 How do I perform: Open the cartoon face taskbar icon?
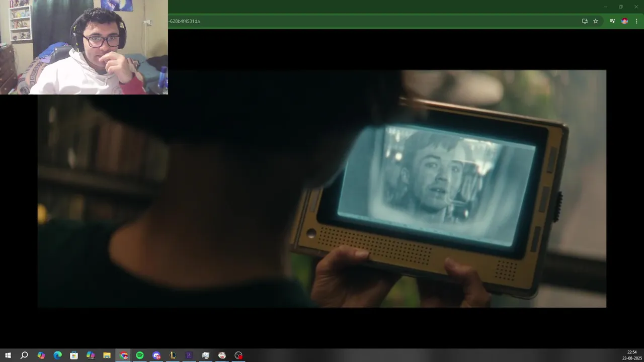[222, 355]
